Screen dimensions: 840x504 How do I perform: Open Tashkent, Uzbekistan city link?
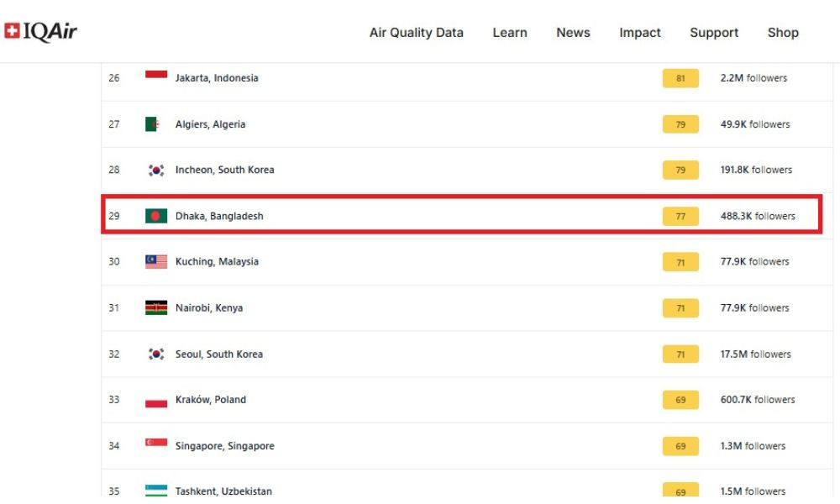223,491
